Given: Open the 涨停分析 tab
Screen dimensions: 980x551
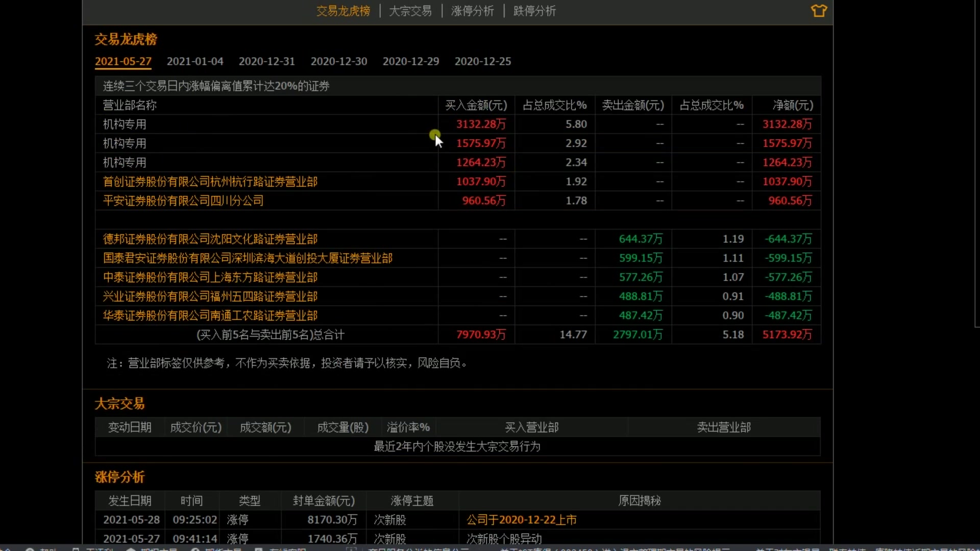Looking at the screenshot, I should [x=473, y=11].
